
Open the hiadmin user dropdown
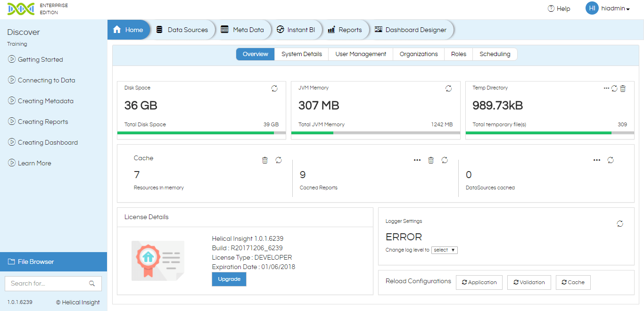(x=616, y=8)
